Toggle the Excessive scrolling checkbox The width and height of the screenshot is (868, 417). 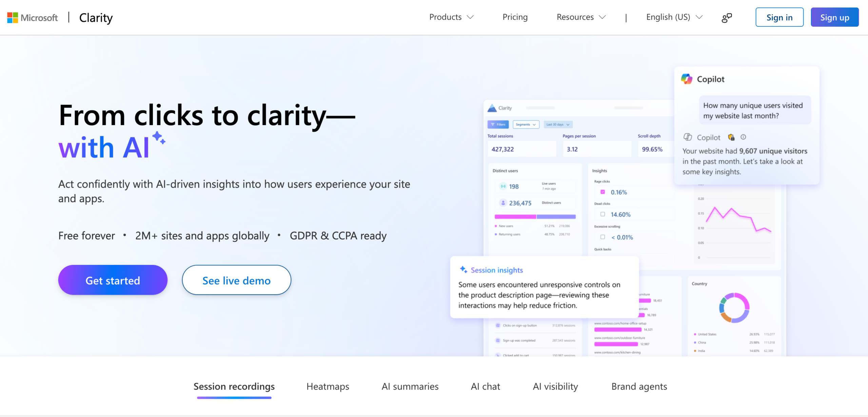[603, 237]
